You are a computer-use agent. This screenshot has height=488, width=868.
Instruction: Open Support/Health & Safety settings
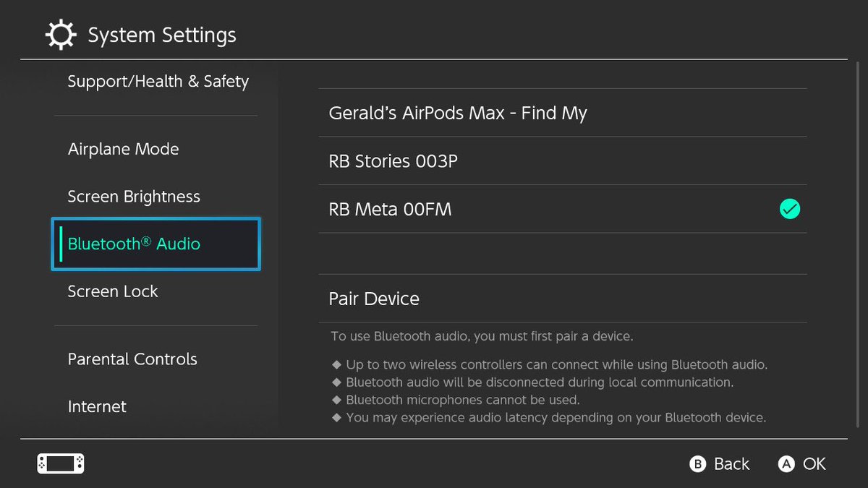pos(156,82)
